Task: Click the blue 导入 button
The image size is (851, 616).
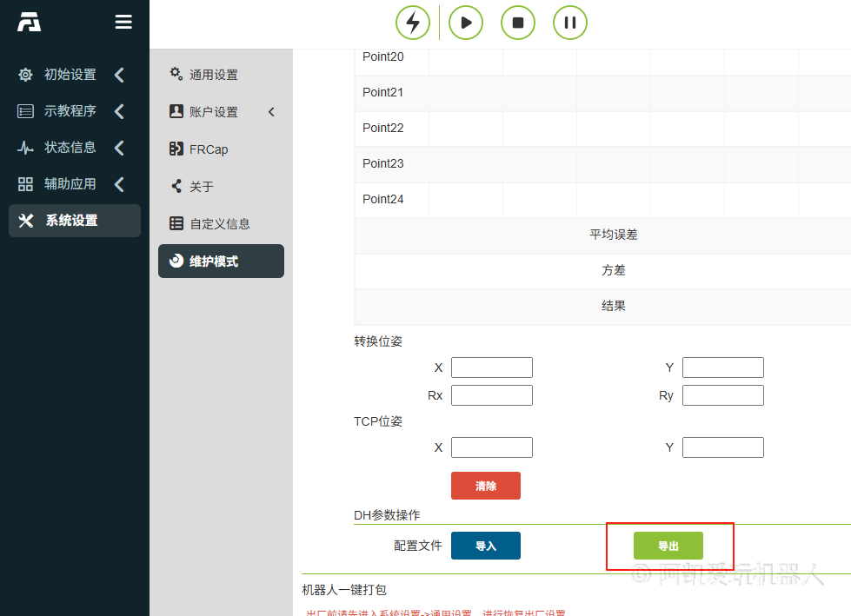Action: pos(485,546)
